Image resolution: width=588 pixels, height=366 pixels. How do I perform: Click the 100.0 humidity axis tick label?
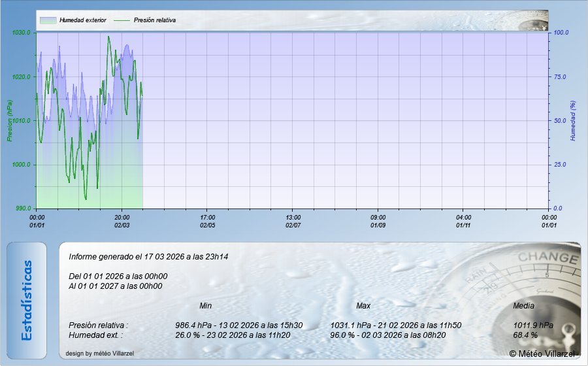click(x=562, y=33)
